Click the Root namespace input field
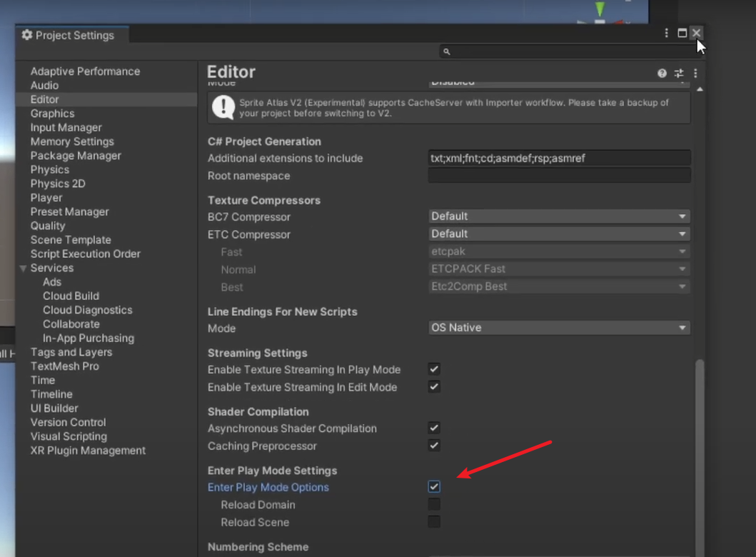The height and width of the screenshot is (557, 756). click(559, 176)
